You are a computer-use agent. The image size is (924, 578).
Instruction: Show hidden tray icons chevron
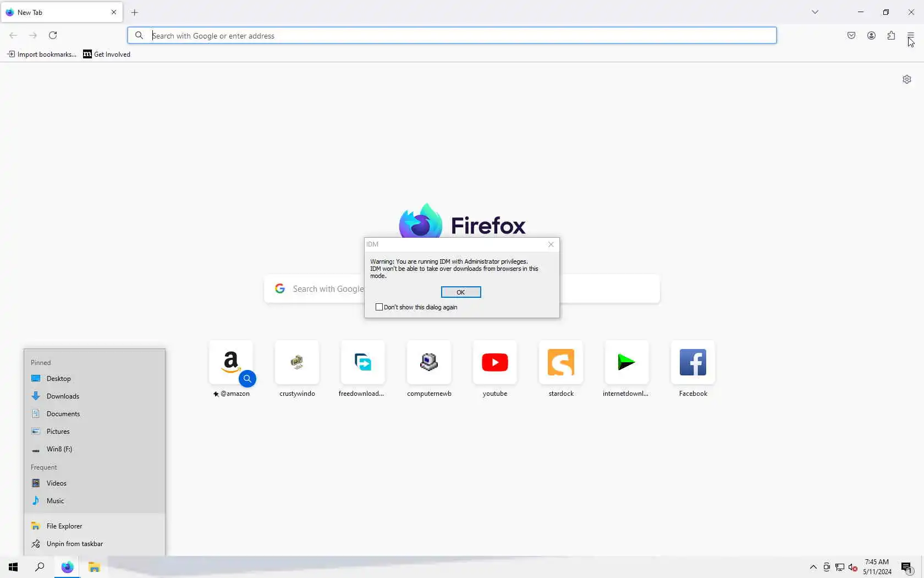813,567
